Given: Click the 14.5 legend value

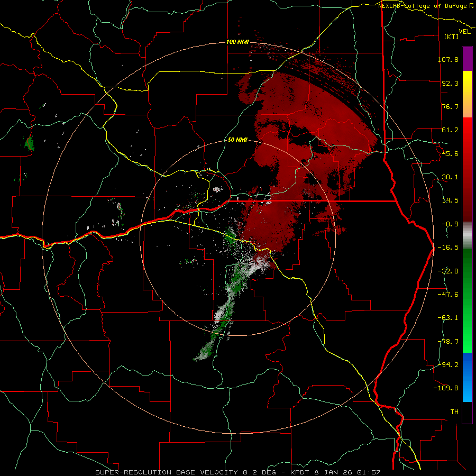Looking at the screenshot, I should [x=450, y=200].
